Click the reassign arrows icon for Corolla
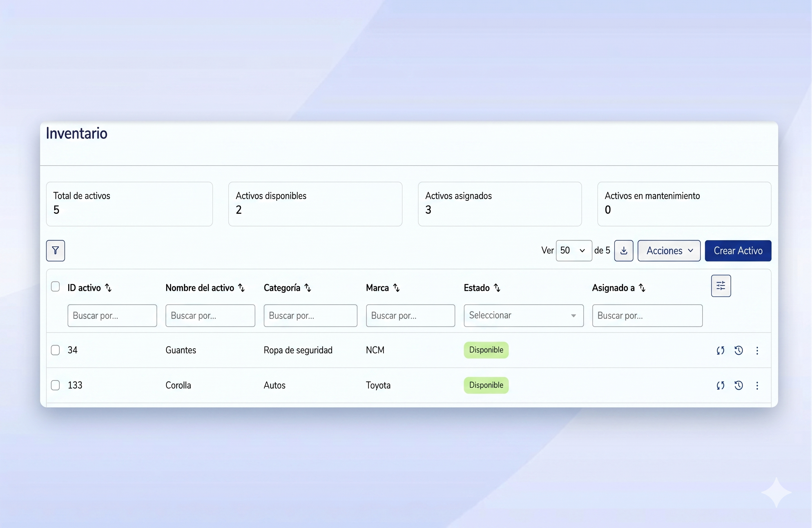The width and height of the screenshot is (812, 528). [x=720, y=386]
